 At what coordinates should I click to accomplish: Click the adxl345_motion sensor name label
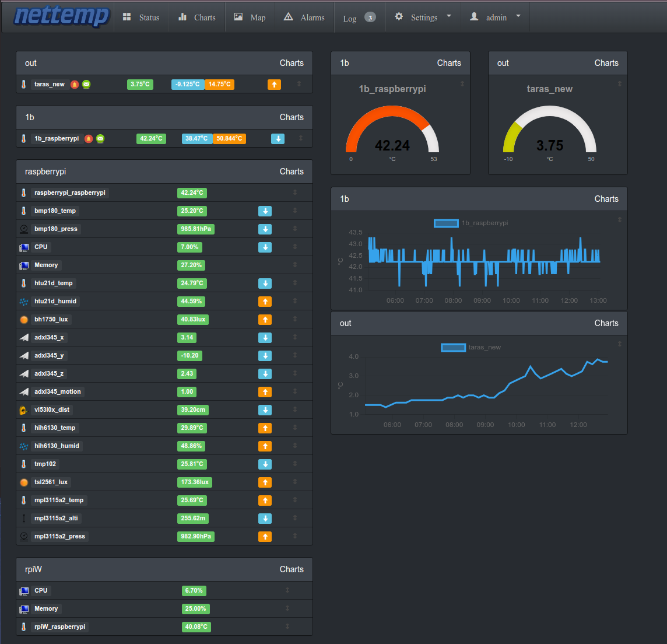[58, 392]
